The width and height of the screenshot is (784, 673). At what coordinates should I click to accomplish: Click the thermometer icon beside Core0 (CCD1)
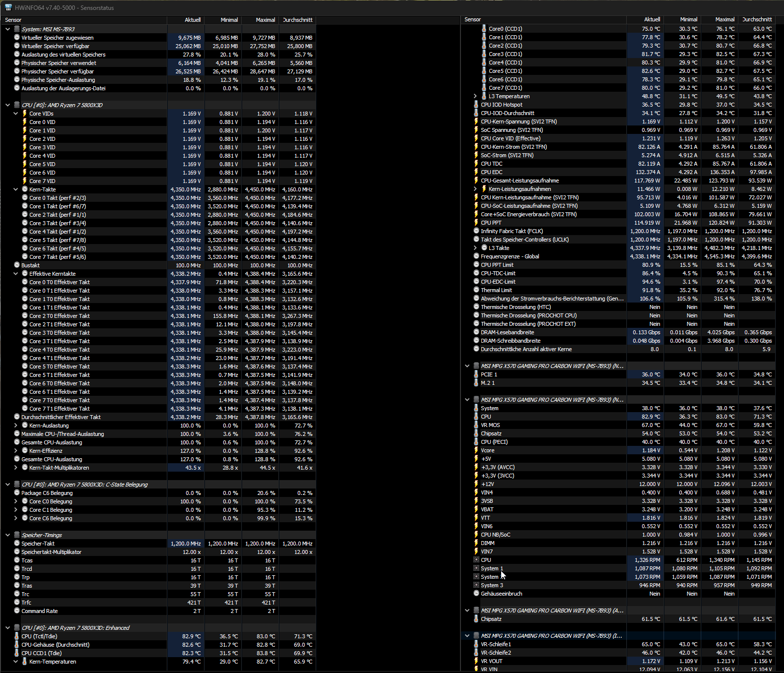tap(484, 29)
